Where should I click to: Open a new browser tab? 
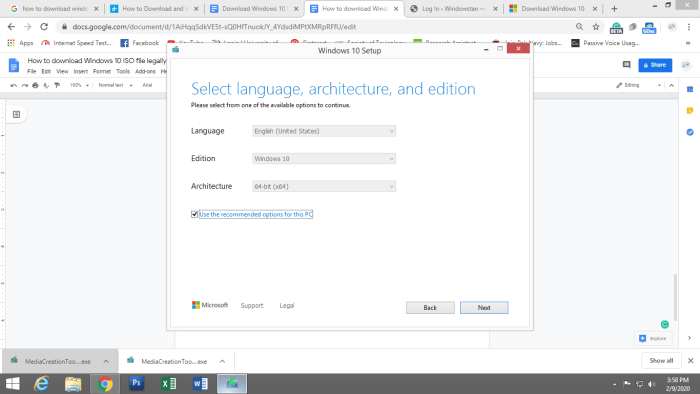click(614, 8)
